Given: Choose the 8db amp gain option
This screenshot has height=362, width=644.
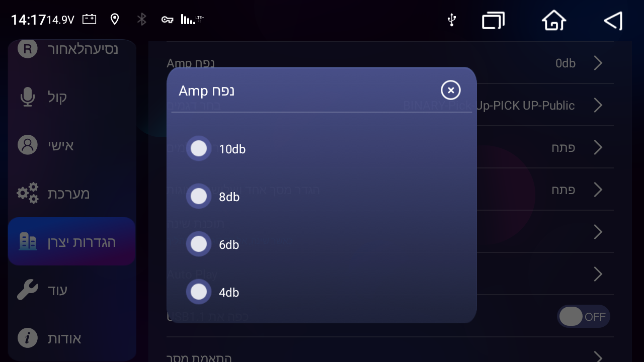Looking at the screenshot, I should pos(199,196).
